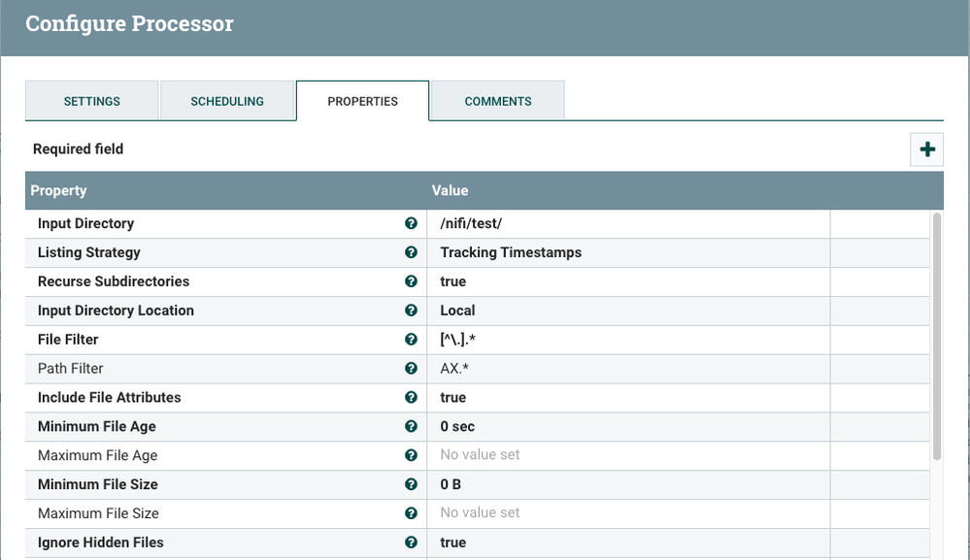Click help icon beside Ignore Hidden Files

click(411, 543)
